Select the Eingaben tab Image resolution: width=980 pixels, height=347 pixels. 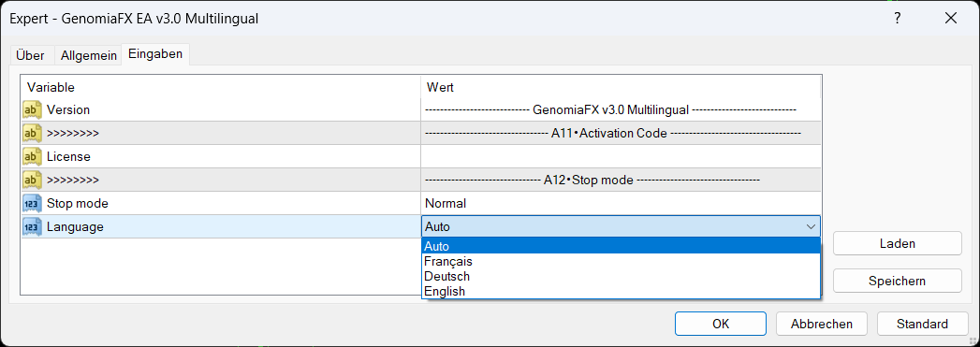155,54
